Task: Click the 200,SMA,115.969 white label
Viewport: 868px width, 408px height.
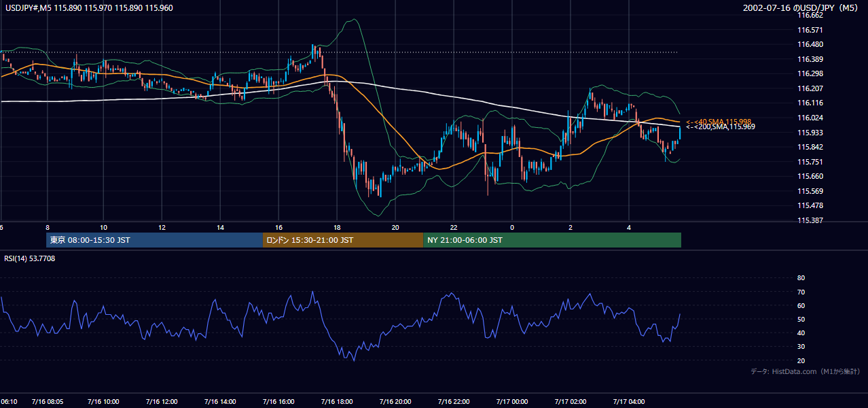Action: click(721, 127)
